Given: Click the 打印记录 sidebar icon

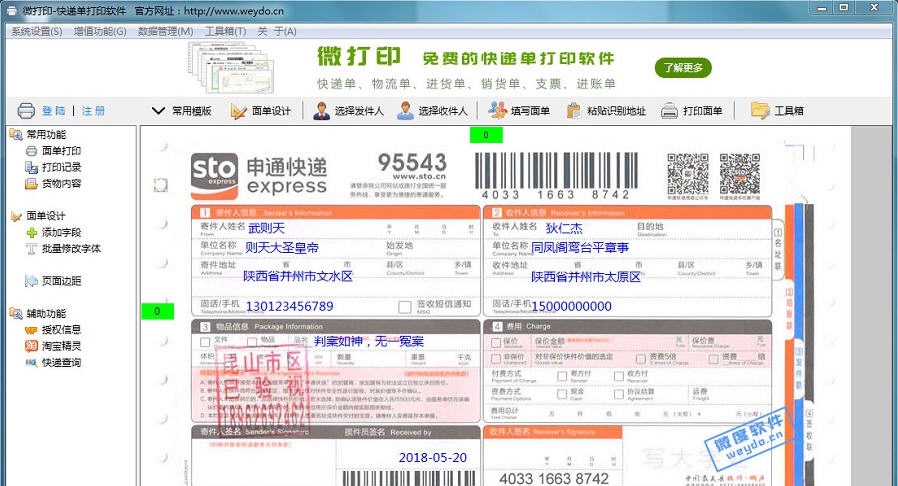Looking at the screenshot, I should [31, 167].
